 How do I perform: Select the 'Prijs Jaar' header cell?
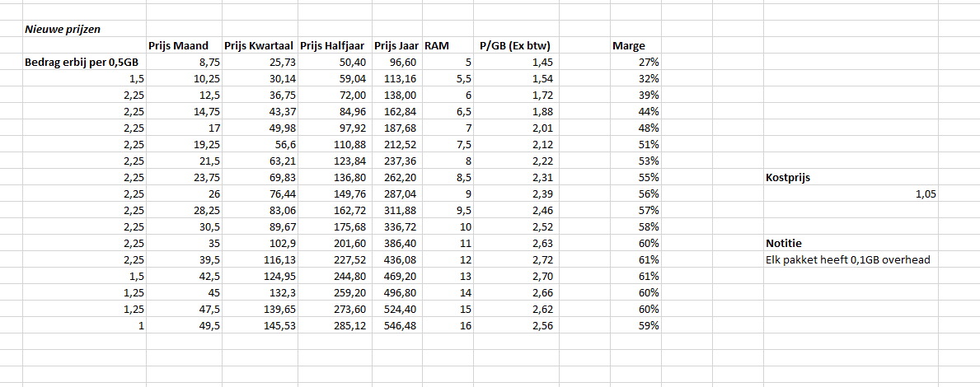[396, 45]
